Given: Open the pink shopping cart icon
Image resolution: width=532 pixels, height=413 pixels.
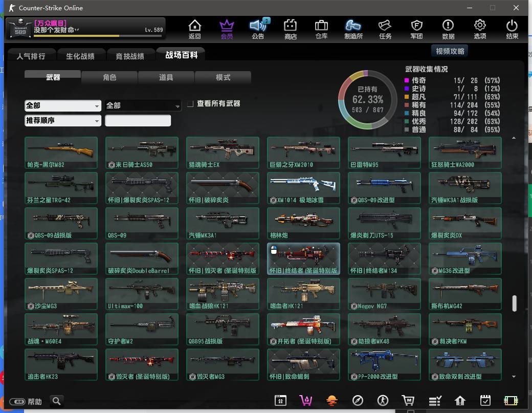Looking at the screenshot, I should pyautogui.click(x=306, y=400).
